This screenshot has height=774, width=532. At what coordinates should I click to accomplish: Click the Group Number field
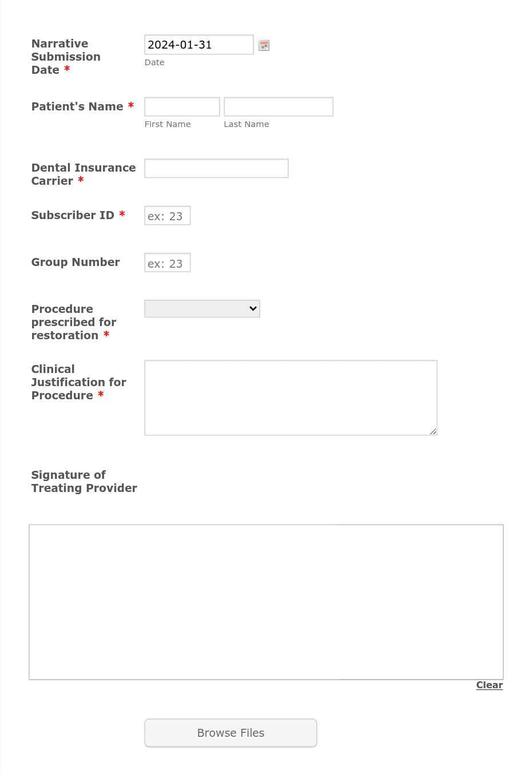[x=167, y=263]
